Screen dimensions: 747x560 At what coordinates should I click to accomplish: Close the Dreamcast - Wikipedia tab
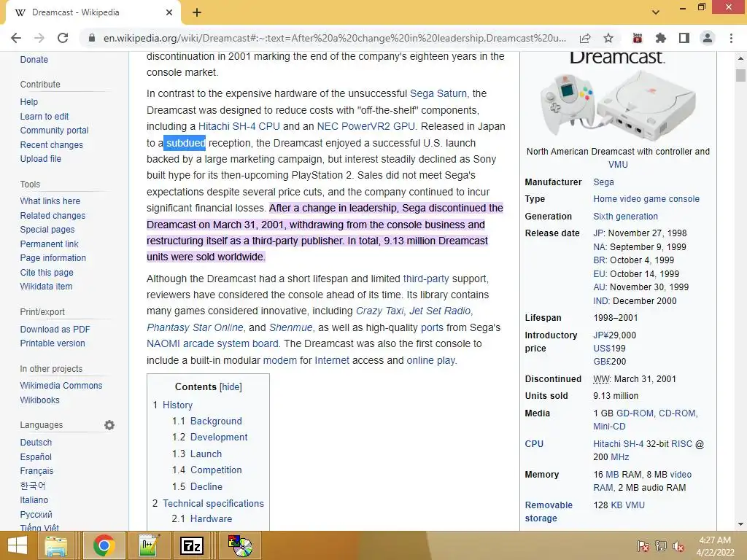click(x=169, y=13)
